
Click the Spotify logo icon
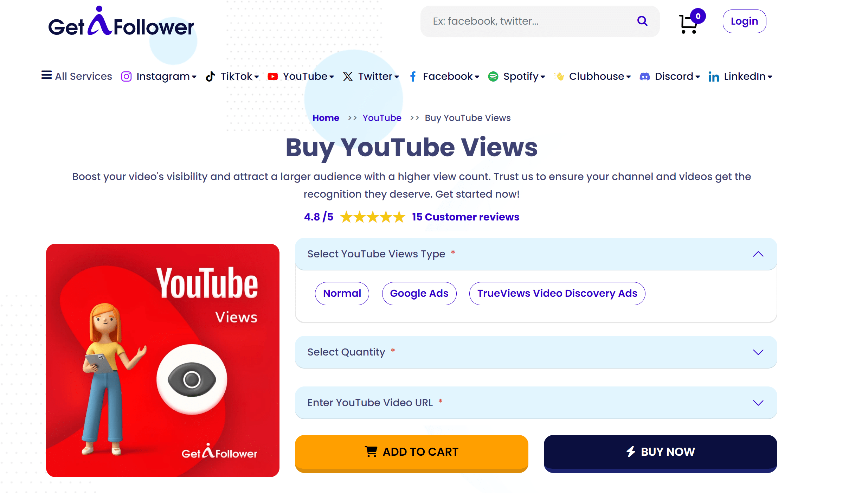493,76
